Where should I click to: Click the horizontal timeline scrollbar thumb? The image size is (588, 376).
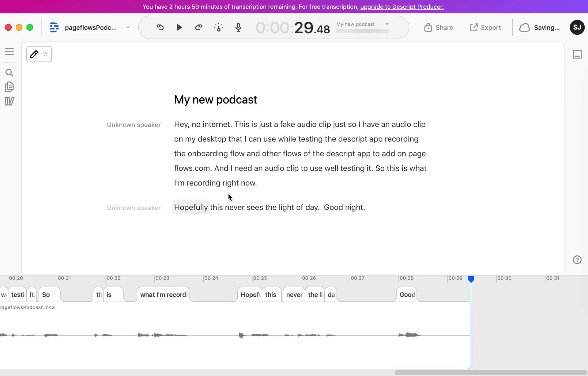(491, 373)
